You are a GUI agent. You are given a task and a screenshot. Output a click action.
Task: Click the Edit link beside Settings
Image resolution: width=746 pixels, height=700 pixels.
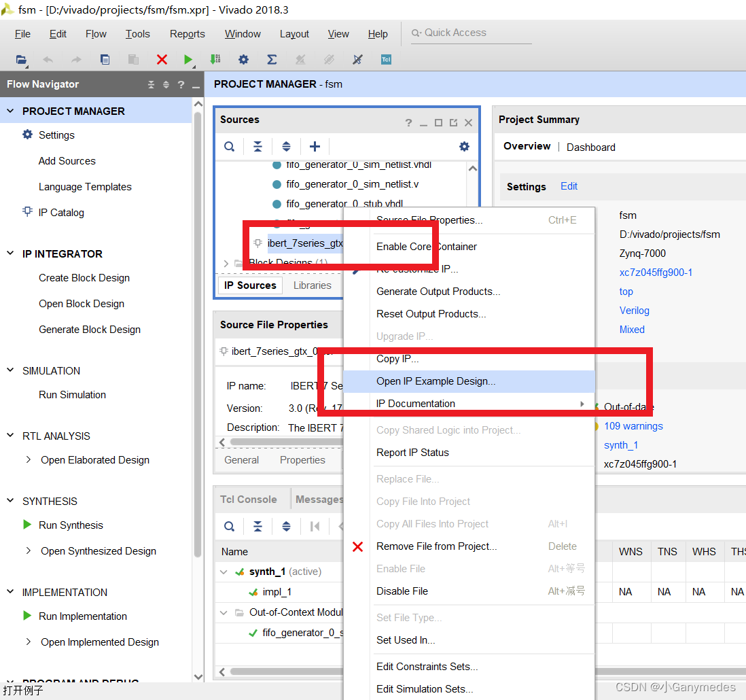point(569,186)
